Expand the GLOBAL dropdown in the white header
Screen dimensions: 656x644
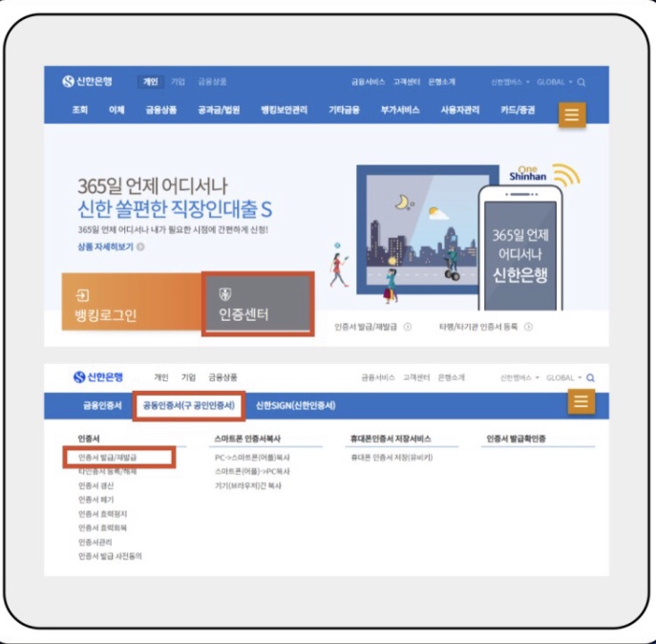pos(563,377)
